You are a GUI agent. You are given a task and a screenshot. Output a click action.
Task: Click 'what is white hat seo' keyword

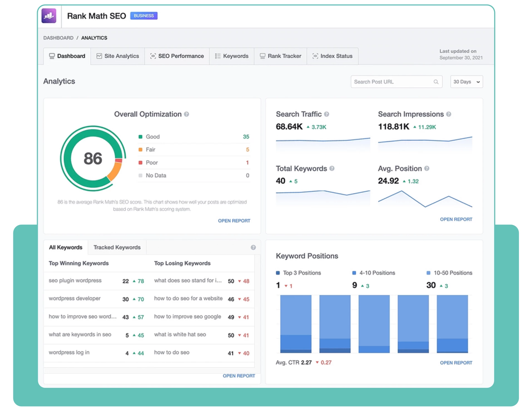pos(180,334)
